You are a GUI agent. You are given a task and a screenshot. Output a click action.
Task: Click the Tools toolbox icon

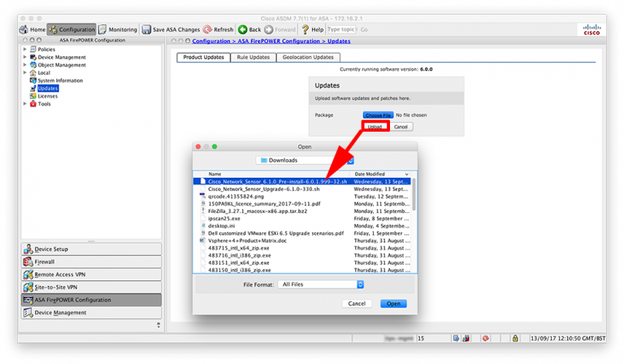coord(33,104)
